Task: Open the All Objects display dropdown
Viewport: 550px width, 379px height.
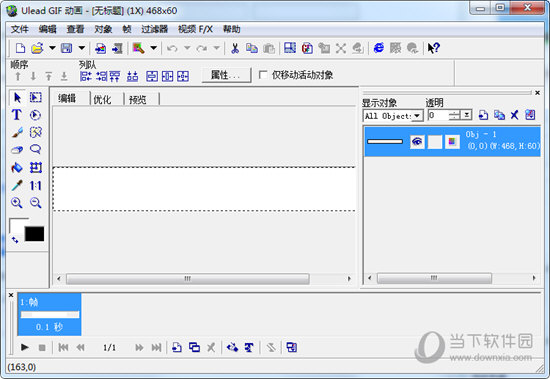Action: click(417, 115)
